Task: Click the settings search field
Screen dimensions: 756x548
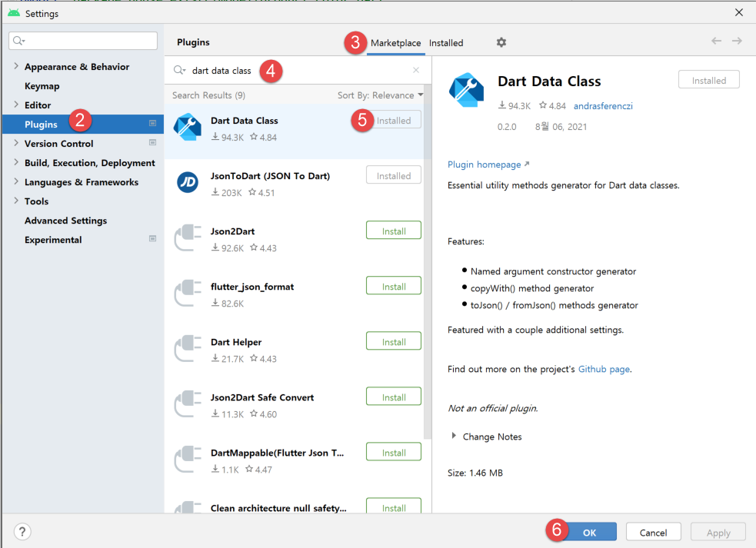Action: [x=83, y=41]
